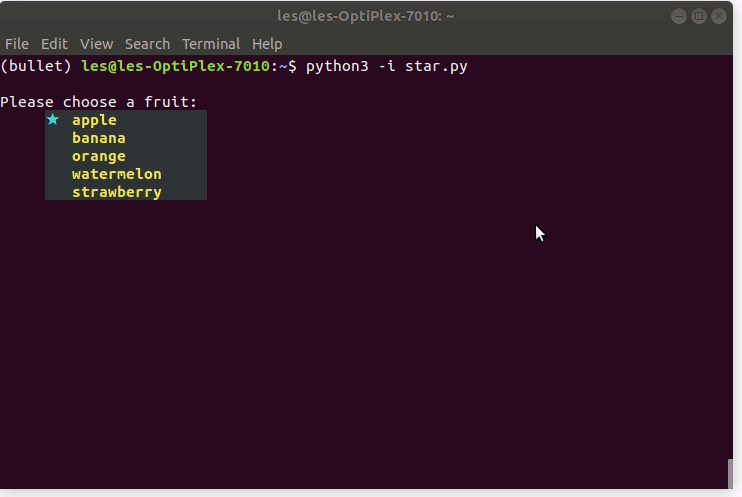Open the File menu
This screenshot has height=497, width=742.
[17, 44]
